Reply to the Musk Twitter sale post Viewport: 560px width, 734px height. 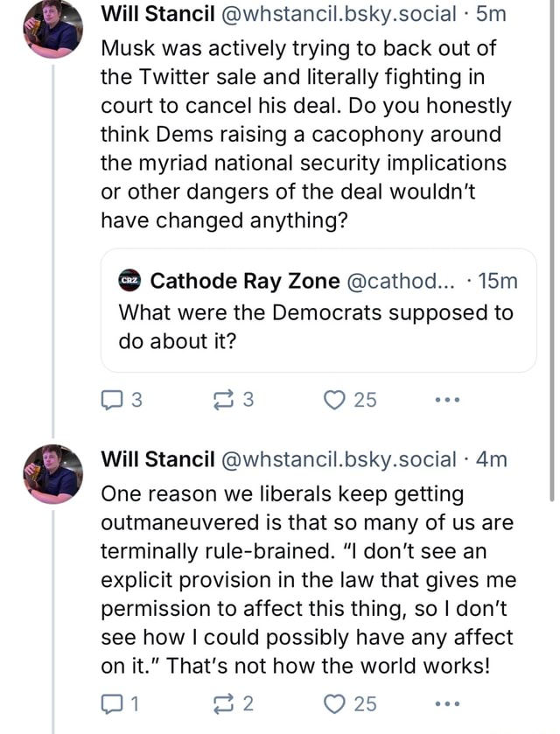coord(112,400)
